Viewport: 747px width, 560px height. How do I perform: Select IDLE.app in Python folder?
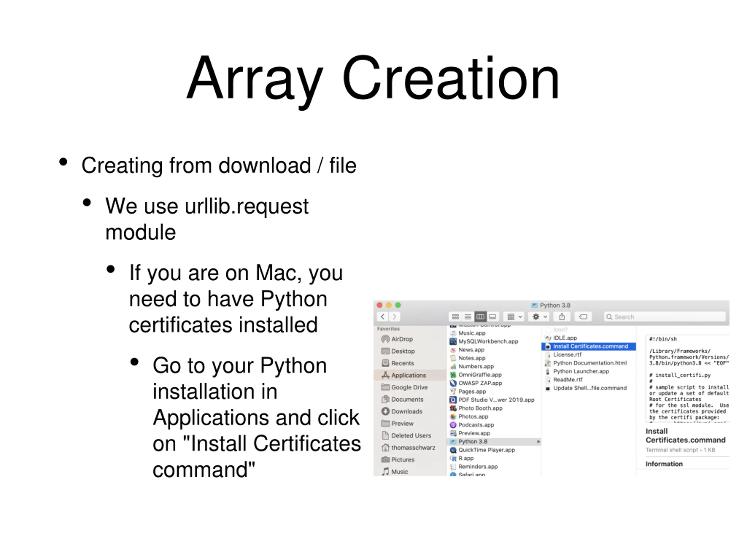[565, 338]
